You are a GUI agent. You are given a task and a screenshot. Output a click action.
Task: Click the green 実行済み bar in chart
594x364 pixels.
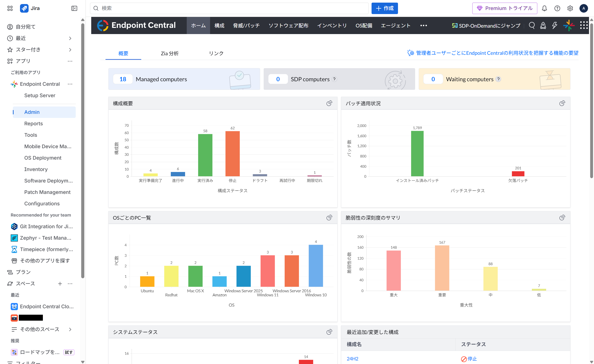205,156
